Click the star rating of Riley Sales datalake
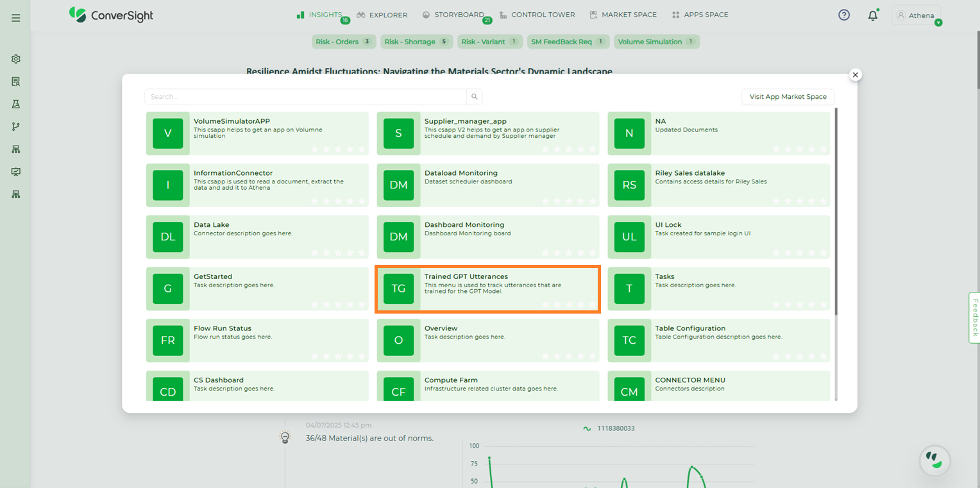 [800, 201]
